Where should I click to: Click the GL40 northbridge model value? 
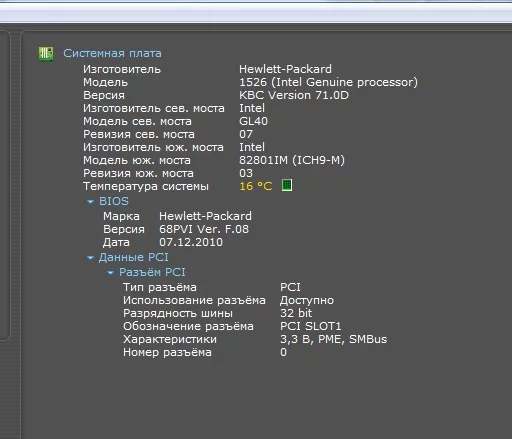coord(253,121)
